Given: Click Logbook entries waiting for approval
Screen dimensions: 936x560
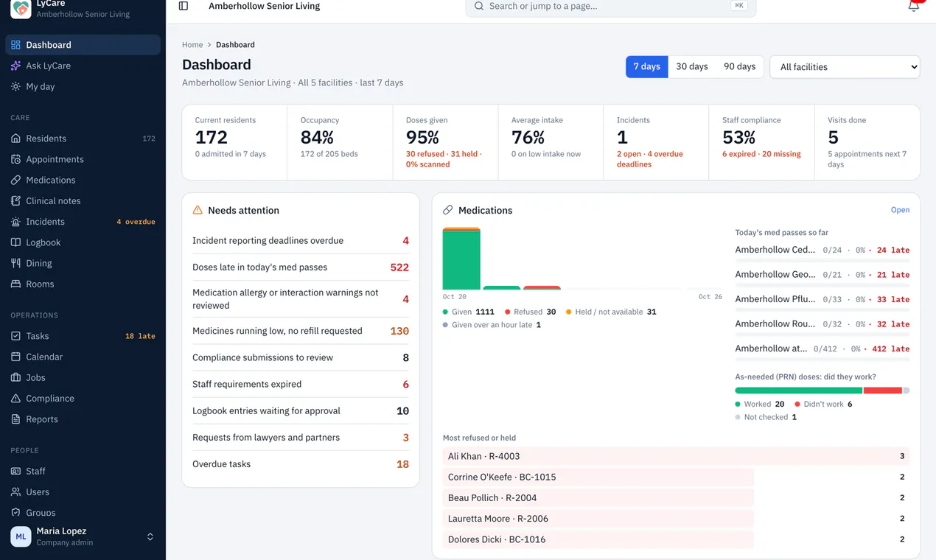Looking at the screenshot, I should click(301, 411).
